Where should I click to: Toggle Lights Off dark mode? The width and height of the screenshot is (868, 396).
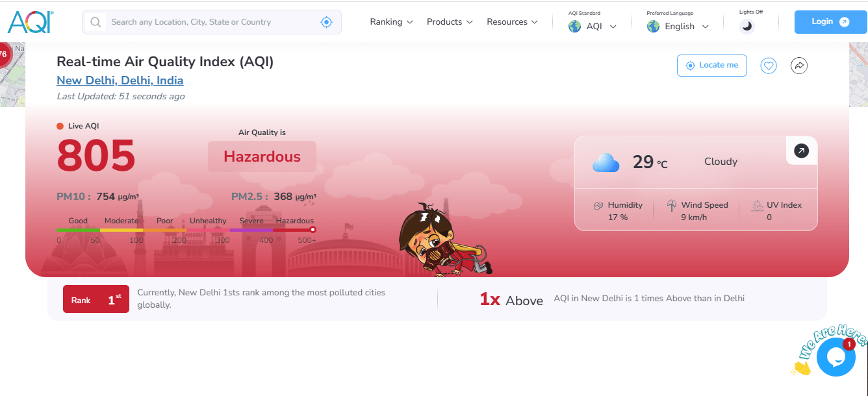coord(747,26)
